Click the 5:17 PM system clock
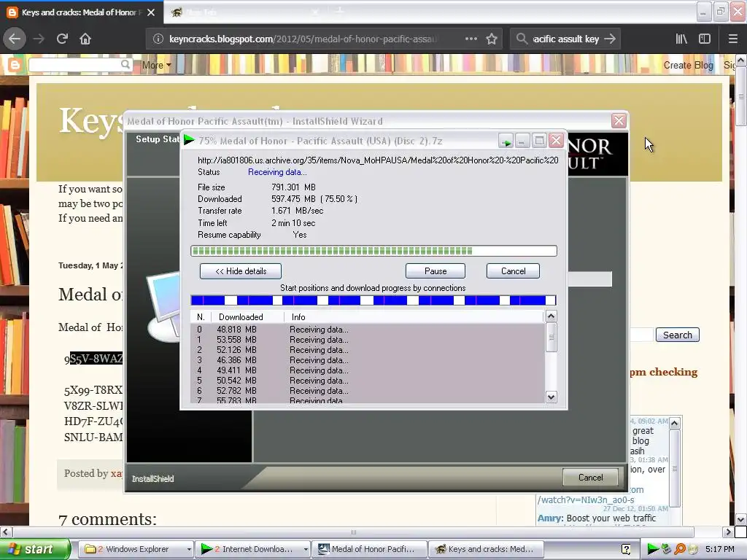 click(x=719, y=549)
